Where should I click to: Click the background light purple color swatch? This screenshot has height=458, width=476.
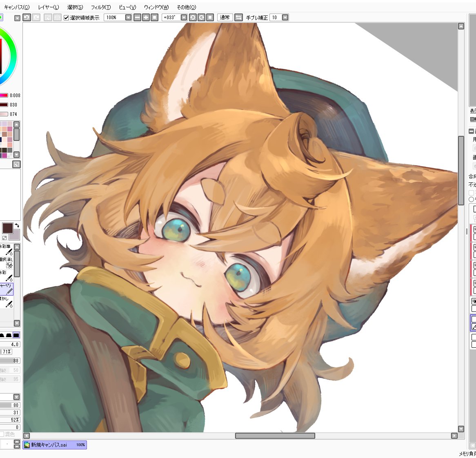point(16,236)
